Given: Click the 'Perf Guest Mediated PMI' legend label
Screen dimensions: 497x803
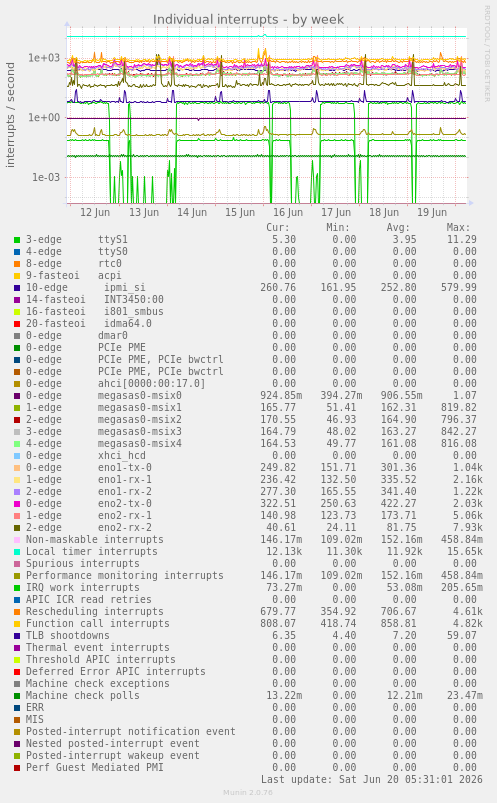Looking at the screenshot, I should 95,768.
